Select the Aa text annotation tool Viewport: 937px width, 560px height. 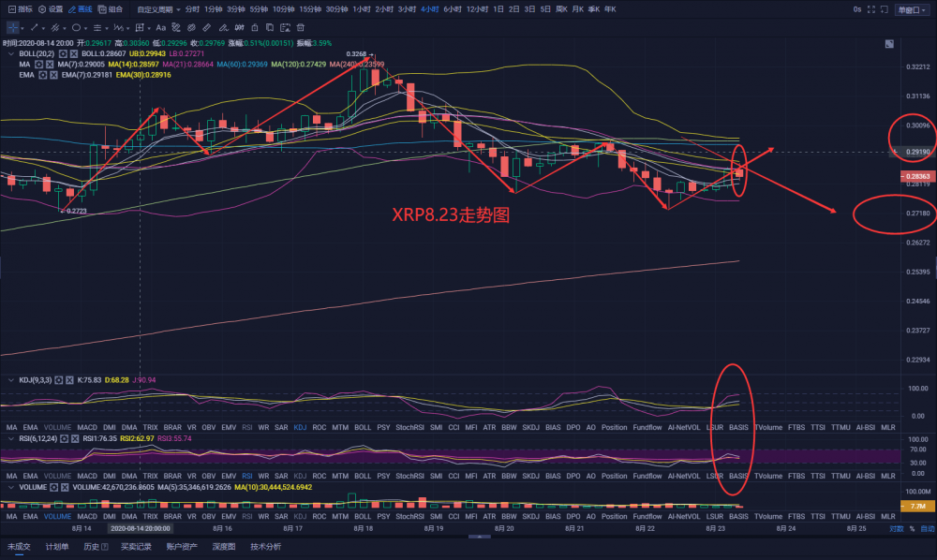tap(161, 27)
